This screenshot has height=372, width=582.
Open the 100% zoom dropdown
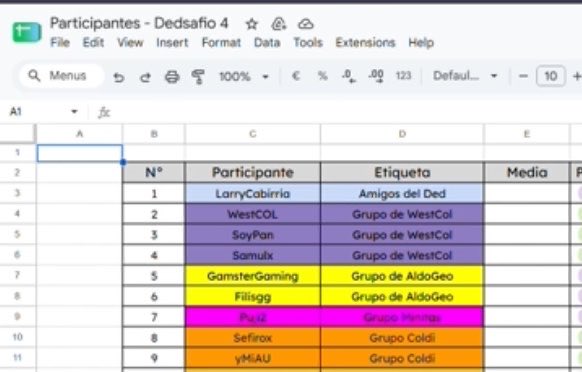[243, 77]
